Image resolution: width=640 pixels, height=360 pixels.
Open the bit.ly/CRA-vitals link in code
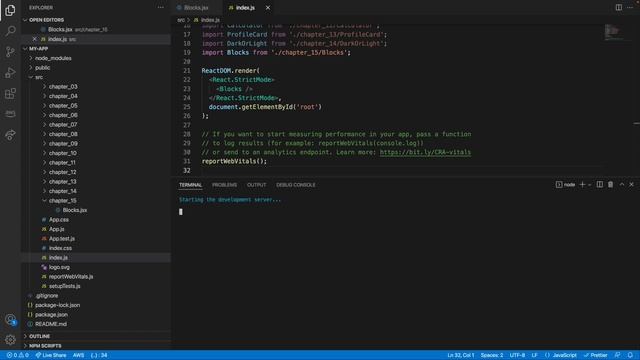pyautogui.click(x=425, y=152)
